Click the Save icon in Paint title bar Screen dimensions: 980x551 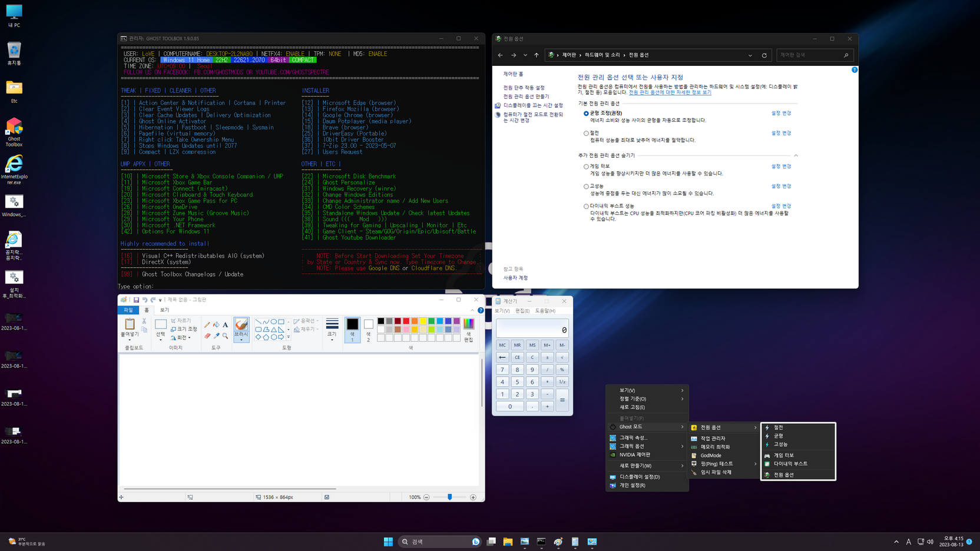tap(136, 300)
